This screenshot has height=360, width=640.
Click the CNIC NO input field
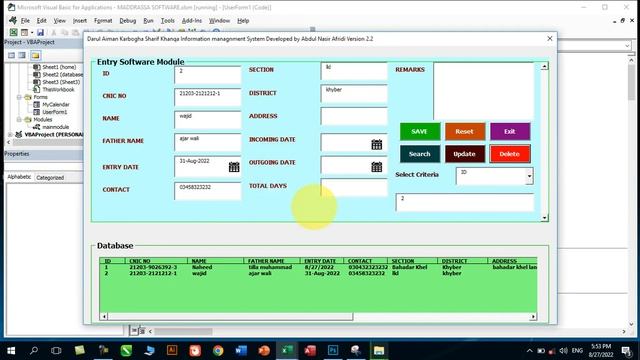(x=208, y=98)
